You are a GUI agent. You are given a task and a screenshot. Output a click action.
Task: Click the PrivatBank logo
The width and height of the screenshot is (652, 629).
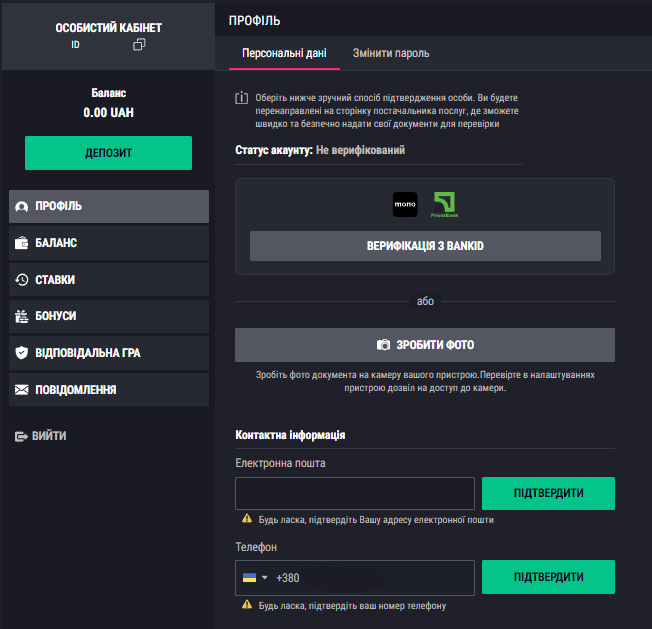coord(444,205)
